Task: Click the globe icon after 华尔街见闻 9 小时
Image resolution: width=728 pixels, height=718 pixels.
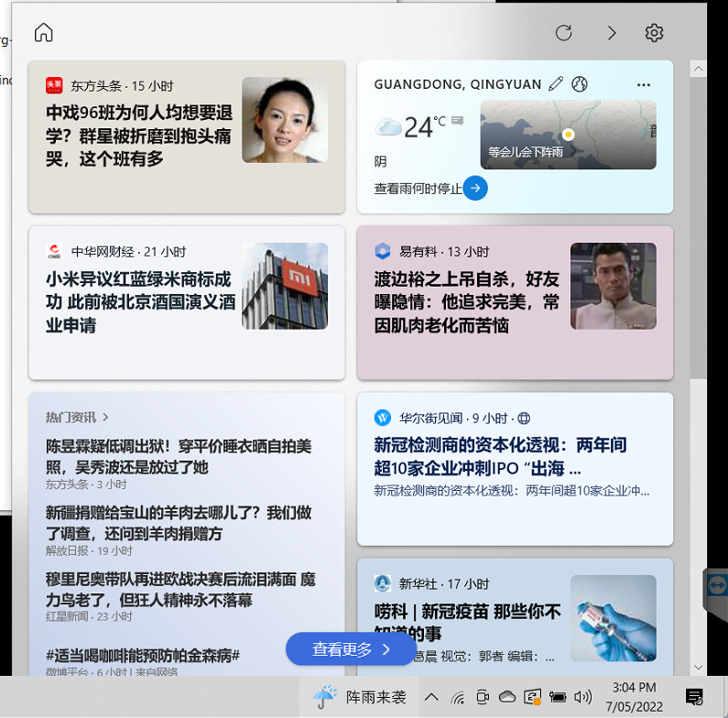Action: tap(524, 418)
